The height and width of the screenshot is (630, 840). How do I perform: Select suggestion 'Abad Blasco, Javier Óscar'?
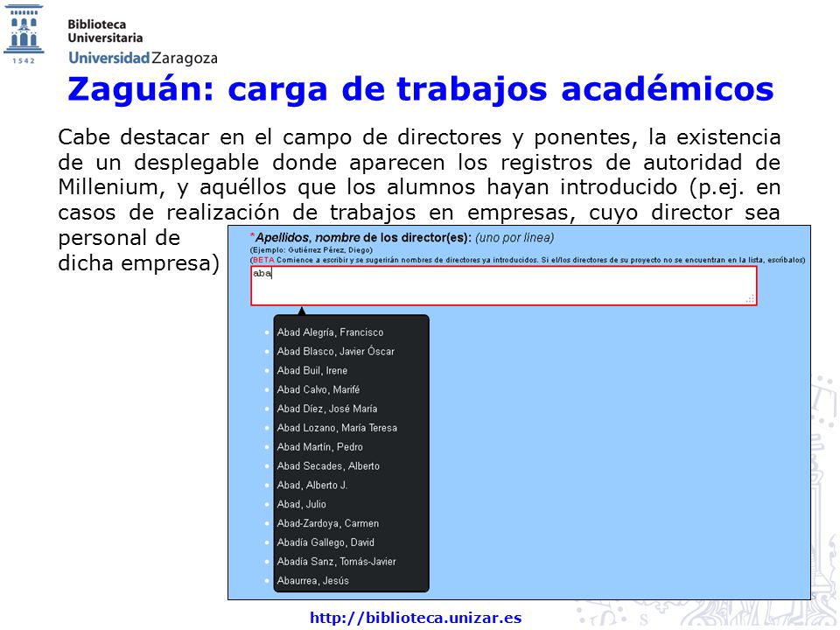coord(335,352)
